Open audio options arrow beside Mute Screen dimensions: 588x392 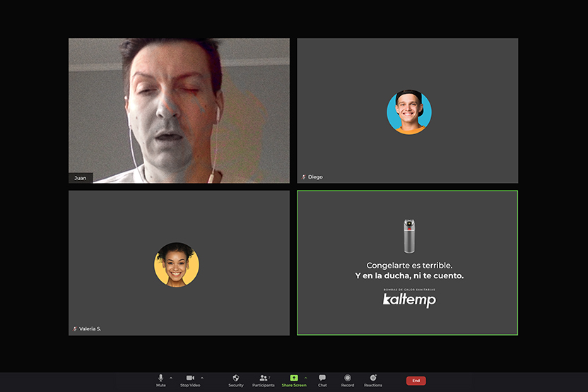(171, 378)
